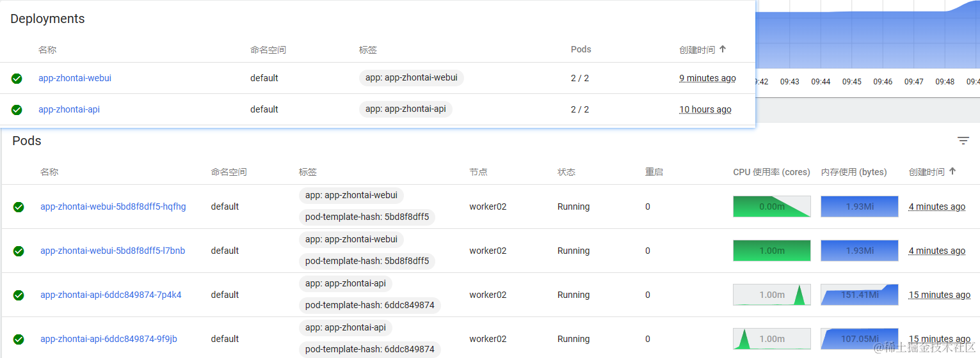Open pod app-zhontai-api-6ddc849874-7p4k4
Viewport: 980px width, 358px height.
[x=111, y=295]
